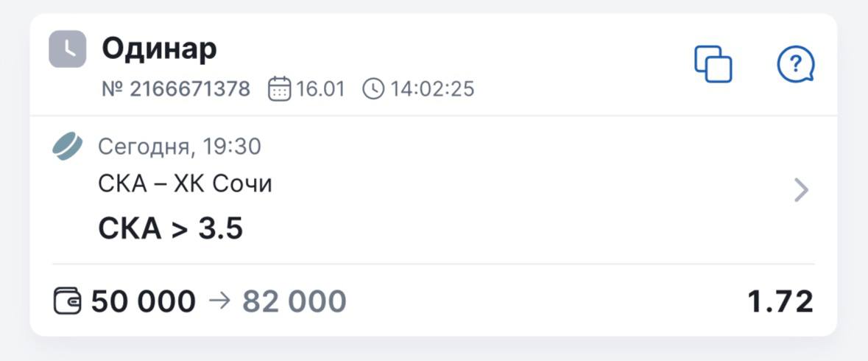
Task: Click the bet number 2166671378
Action: (x=176, y=89)
